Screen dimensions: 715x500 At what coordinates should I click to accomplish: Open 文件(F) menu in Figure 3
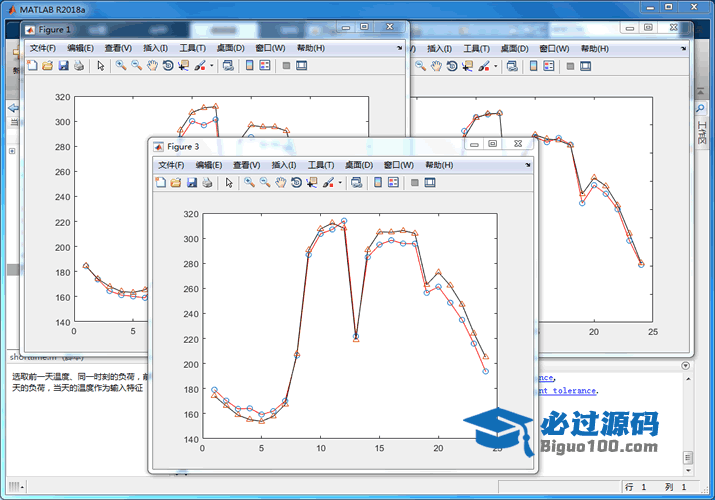tap(171, 165)
